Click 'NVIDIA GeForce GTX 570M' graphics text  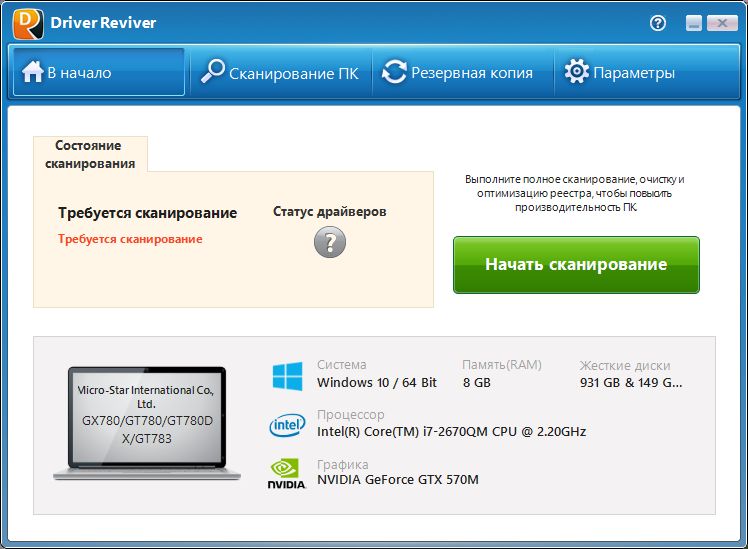pyautogui.click(x=398, y=480)
